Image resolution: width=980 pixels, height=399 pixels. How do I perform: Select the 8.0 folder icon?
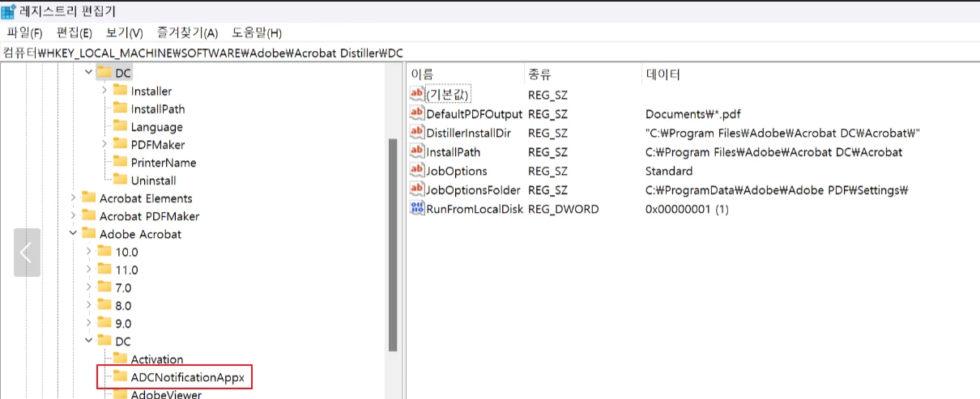coord(104,303)
